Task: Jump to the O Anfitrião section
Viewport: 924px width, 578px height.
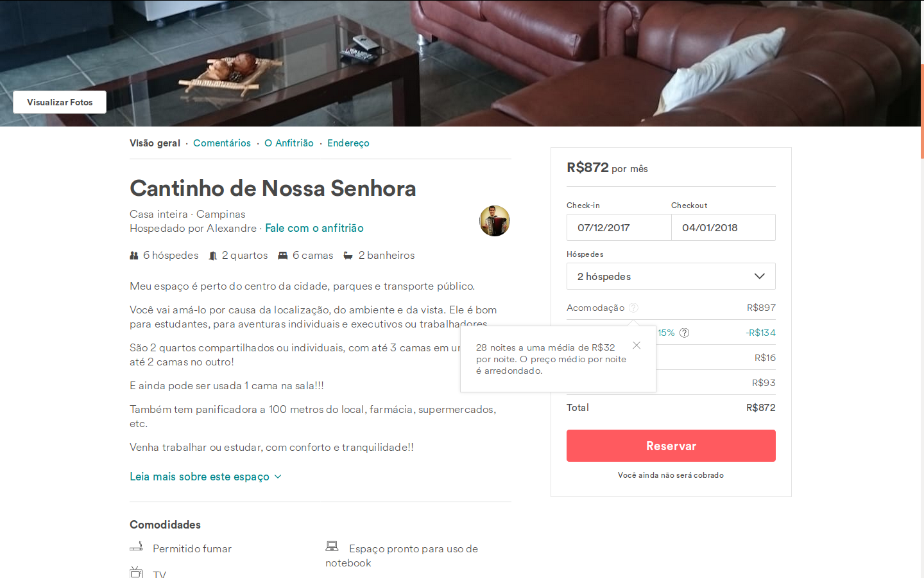Action: click(289, 143)
